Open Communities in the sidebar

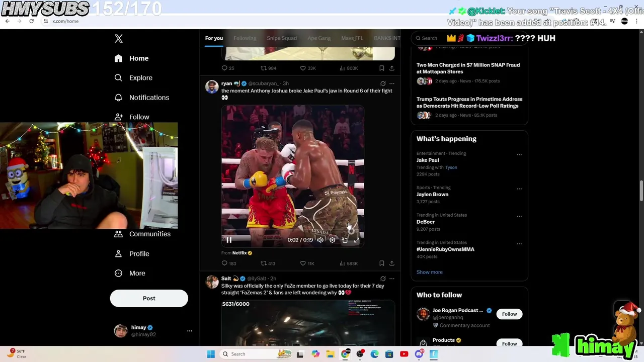coord(142,234)
